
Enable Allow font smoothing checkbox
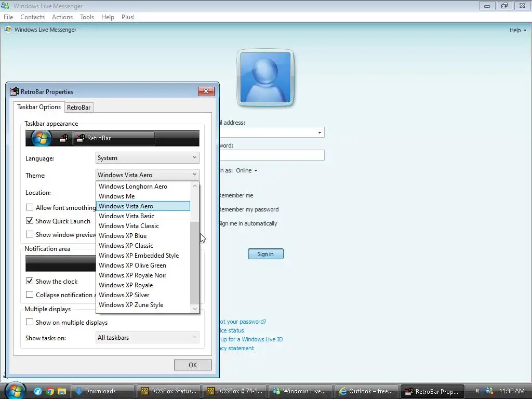click(x=30, y=207)
